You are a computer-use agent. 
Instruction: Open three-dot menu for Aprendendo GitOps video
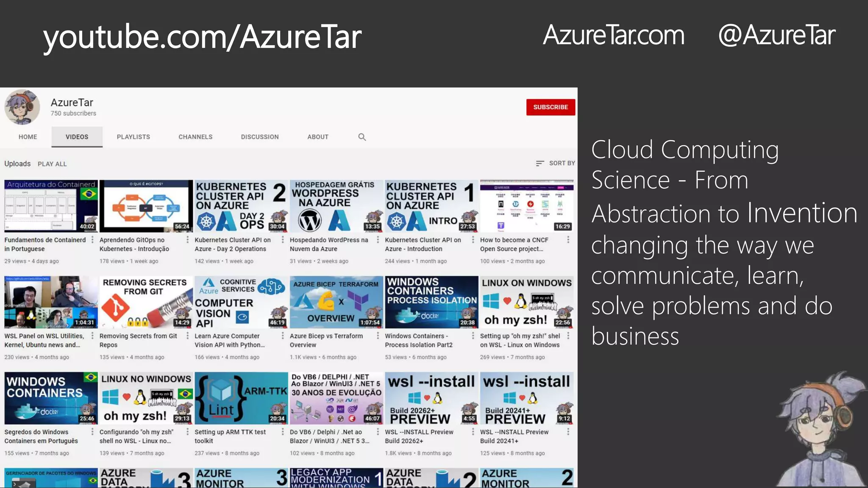188,240
